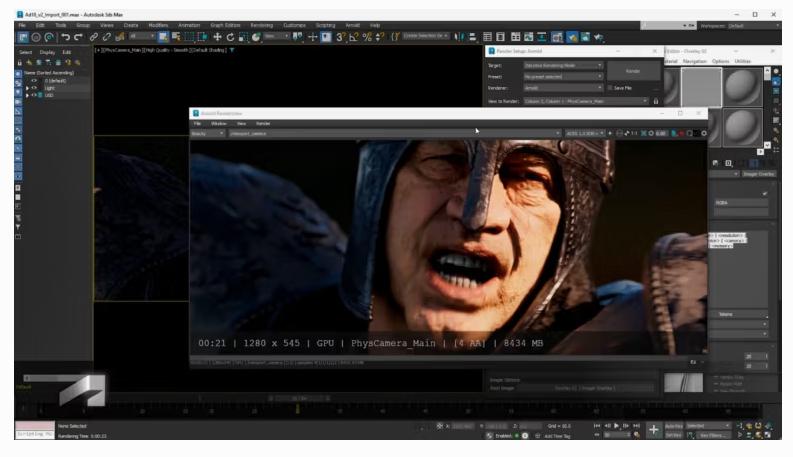Select the Select and Link tool
793x457 pixels.
(94, 37)
